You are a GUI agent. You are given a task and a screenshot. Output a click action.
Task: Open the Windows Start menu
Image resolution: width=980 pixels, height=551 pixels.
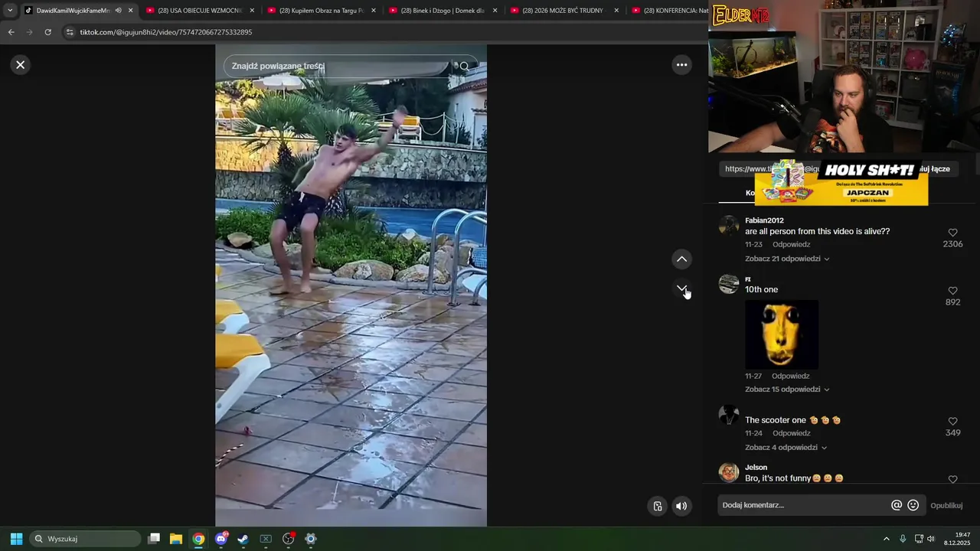[16, 539]
